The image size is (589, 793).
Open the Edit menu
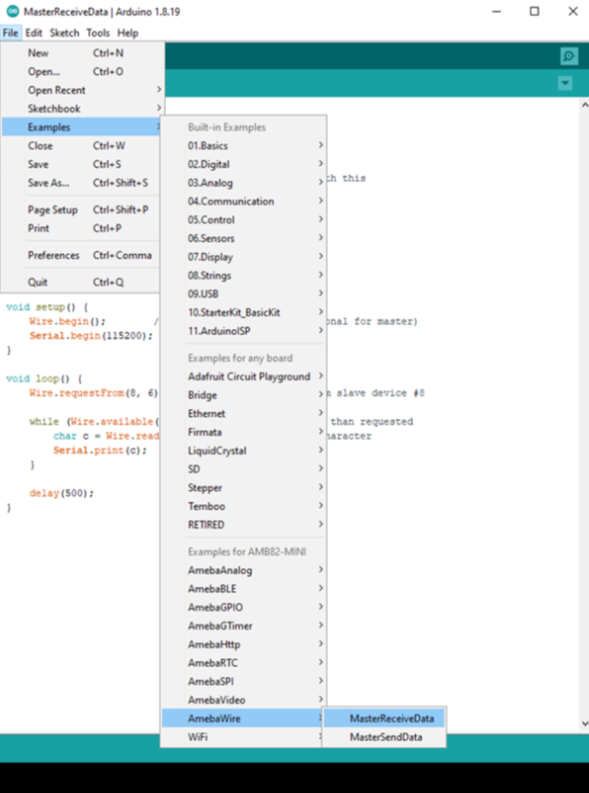(x=34, y=33)
